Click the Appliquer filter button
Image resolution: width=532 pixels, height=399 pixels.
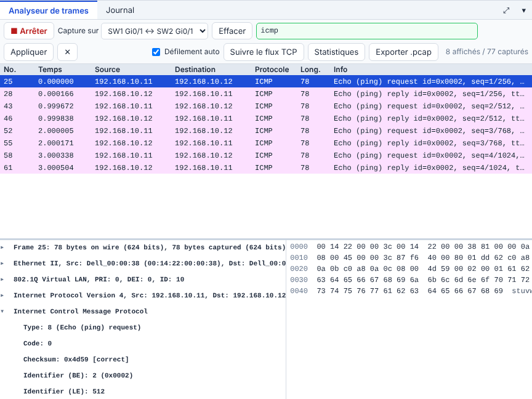click(x=28, y=52)
